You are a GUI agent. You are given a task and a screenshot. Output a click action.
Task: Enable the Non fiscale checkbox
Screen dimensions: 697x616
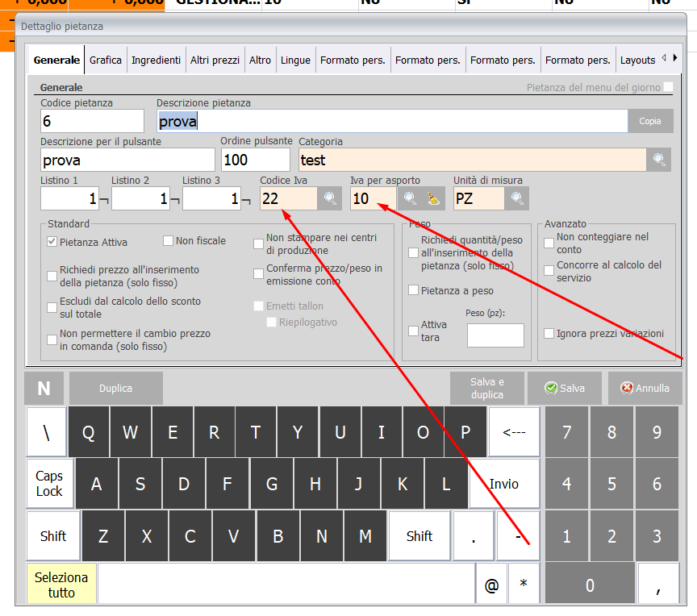click(x=168, y=241)
